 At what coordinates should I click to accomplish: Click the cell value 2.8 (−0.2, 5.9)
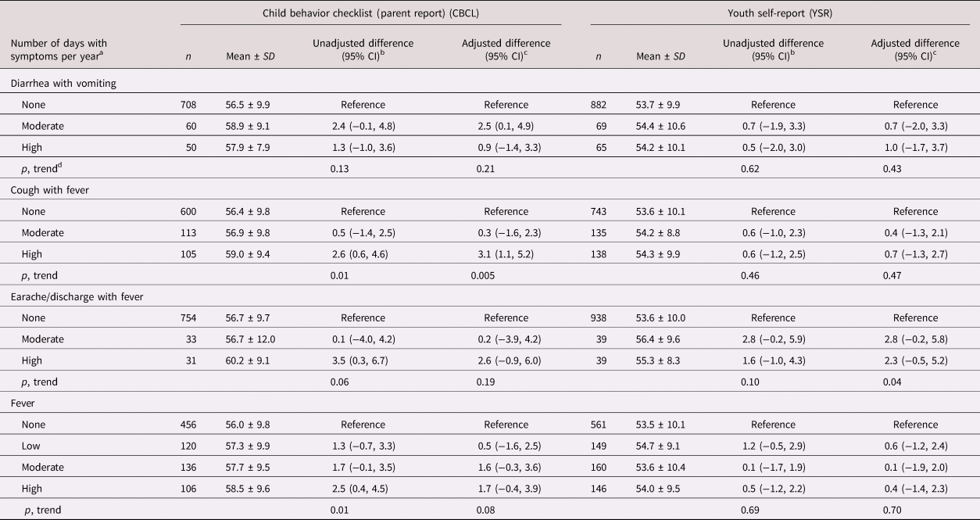(x=773, y=339)
